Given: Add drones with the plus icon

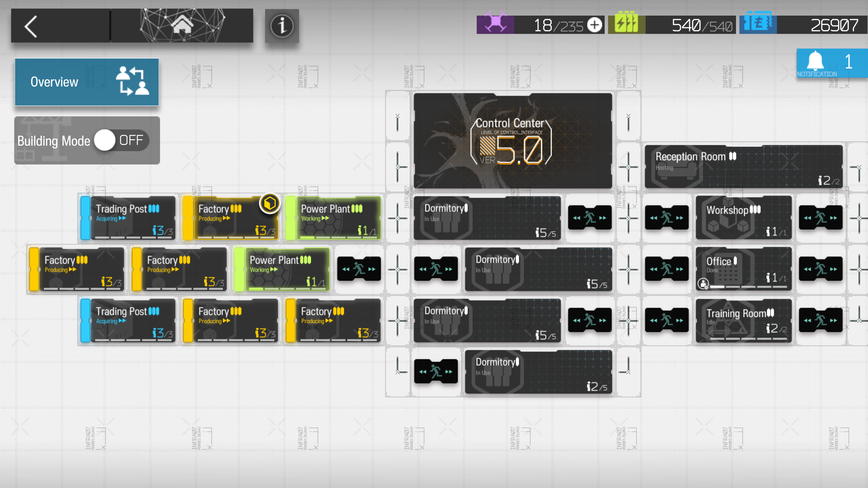Looking at the screenshot, I should point(594,25).
